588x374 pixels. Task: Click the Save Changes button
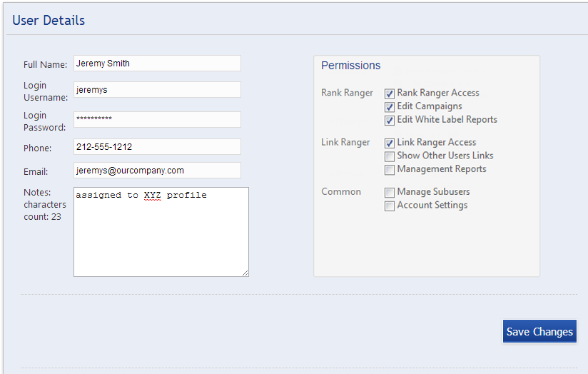(x=539, y=331)
